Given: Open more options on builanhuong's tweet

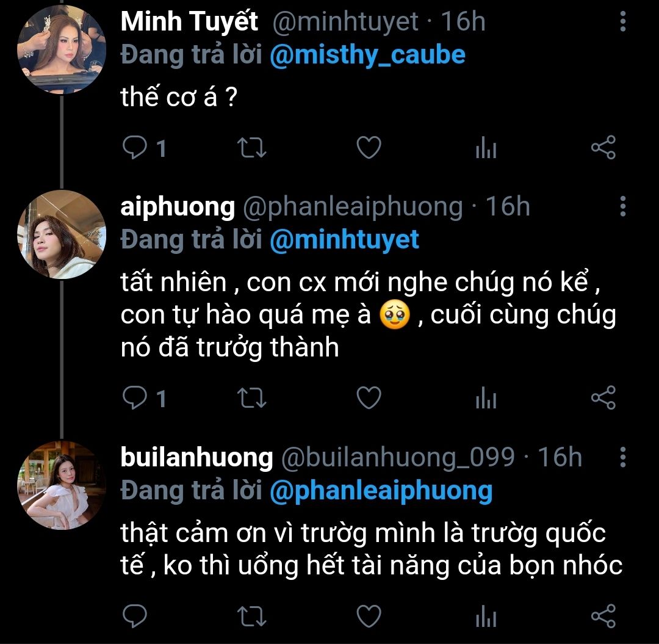Looking at the screenshot, I should pyautogui.click(x=623, y=457).
